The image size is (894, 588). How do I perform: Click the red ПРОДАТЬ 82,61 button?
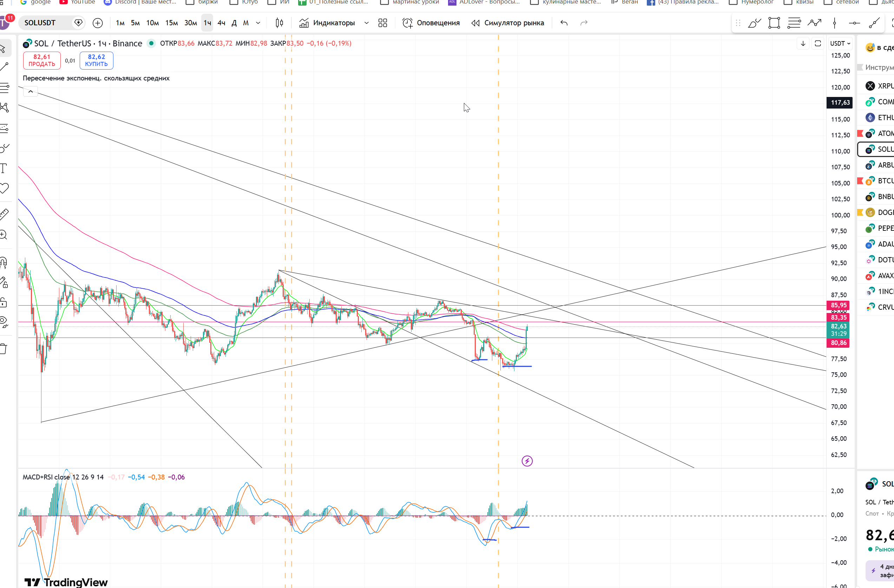tap(42, 60)
